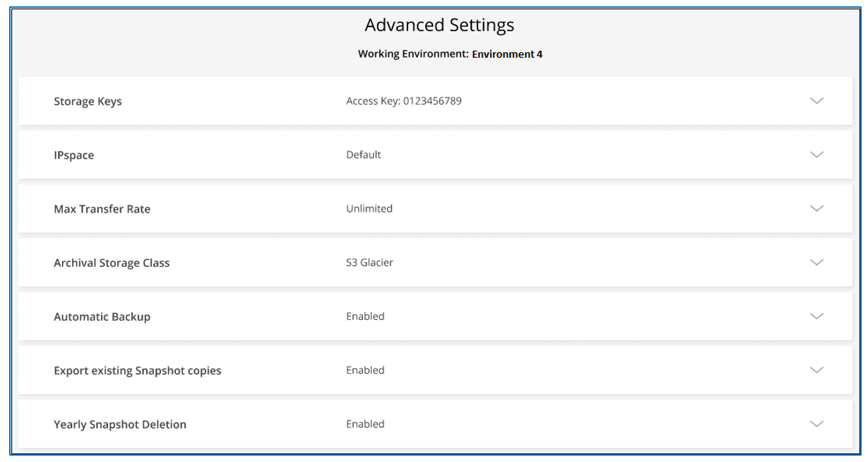Click the Storage Keys row label
Screen dimensions: 868x462
pyautogui.click(x=88, y=102)
